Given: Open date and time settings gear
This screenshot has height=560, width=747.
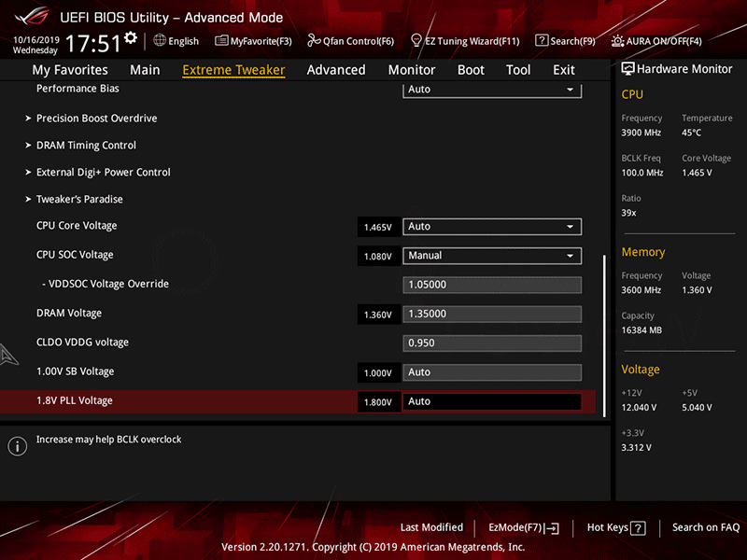Looking at the screenshot, I should (130, 37).
